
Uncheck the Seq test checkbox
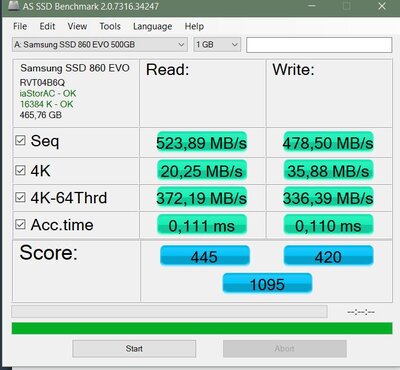tap(20, 140)
